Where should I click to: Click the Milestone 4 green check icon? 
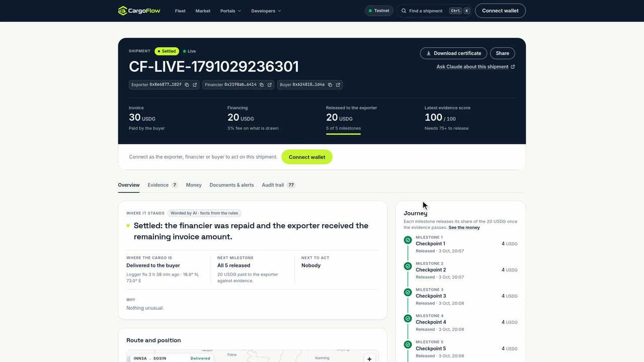(x=408, y=318)
